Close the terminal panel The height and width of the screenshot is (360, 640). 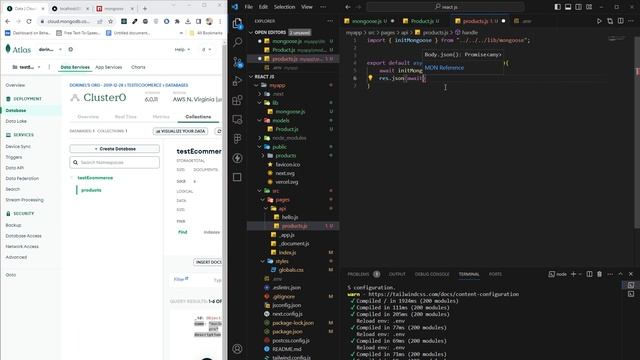tap(631, 274)
